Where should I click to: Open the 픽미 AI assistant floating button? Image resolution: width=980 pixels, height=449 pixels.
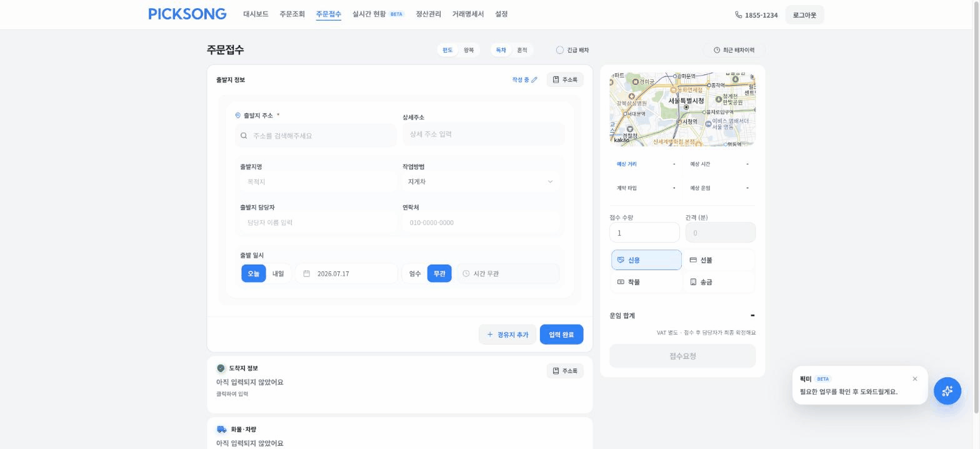pyautogui.click(x=947, y=391)
